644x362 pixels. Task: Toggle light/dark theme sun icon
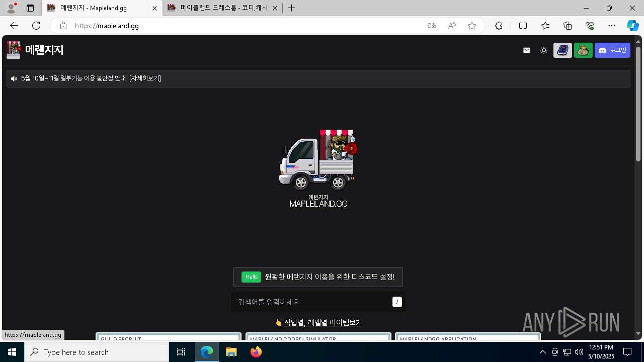(544, 50)
